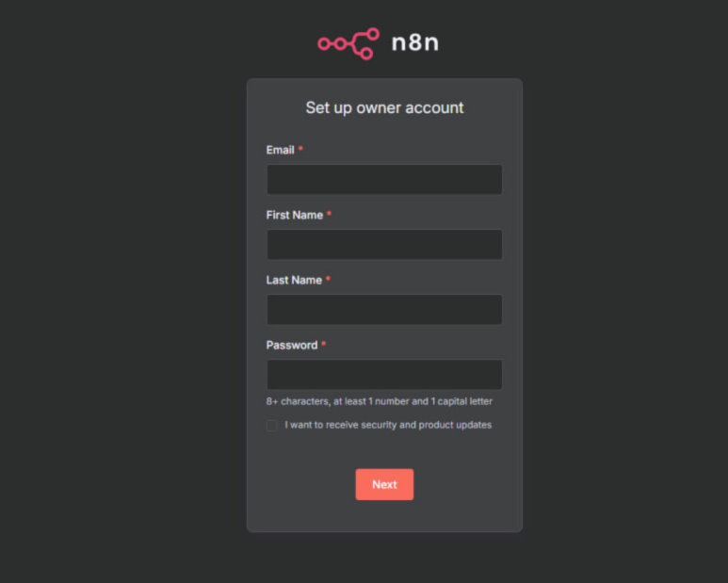Enable the security and product updates checkbox
The image size is (728, 583).
pos(271,425)
